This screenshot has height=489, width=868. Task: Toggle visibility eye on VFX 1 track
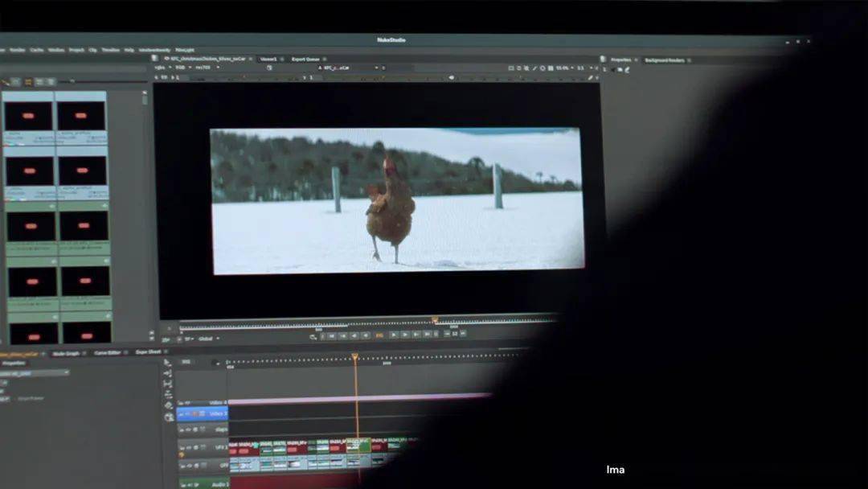pyautogui.click(x=189, y=447)
